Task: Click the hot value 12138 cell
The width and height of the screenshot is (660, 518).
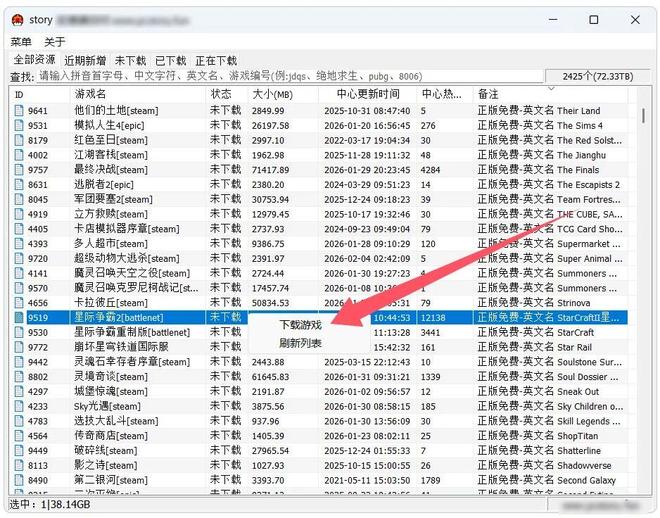Action: click(433, 317)
